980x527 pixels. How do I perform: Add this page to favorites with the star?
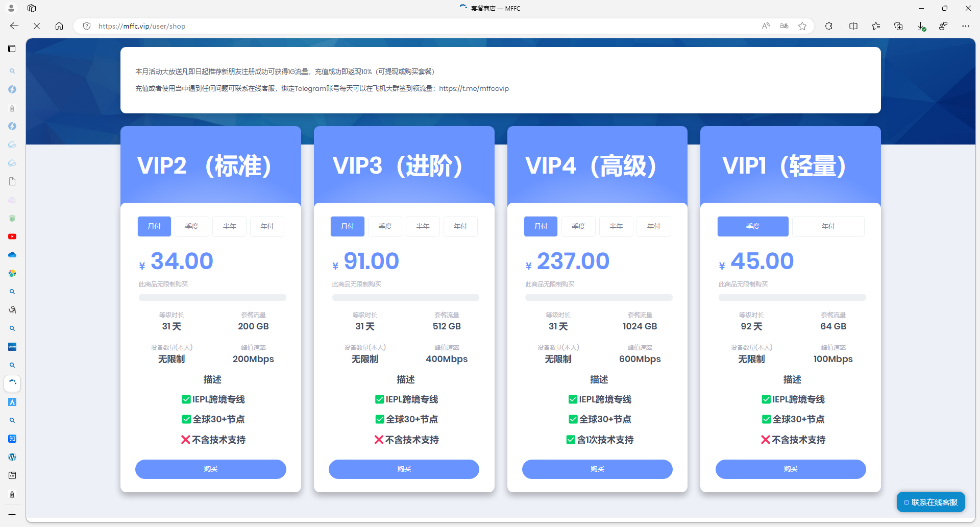click(x=802, y=26)
